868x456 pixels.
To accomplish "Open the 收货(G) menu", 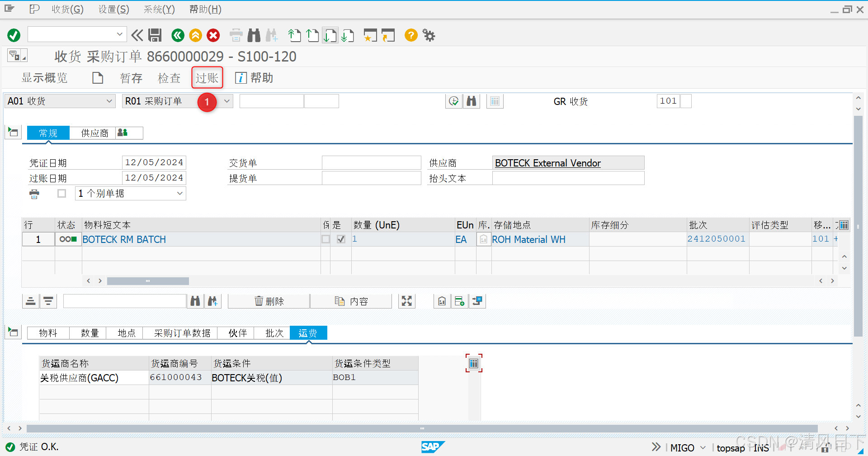I will click(x=67, y=9).
